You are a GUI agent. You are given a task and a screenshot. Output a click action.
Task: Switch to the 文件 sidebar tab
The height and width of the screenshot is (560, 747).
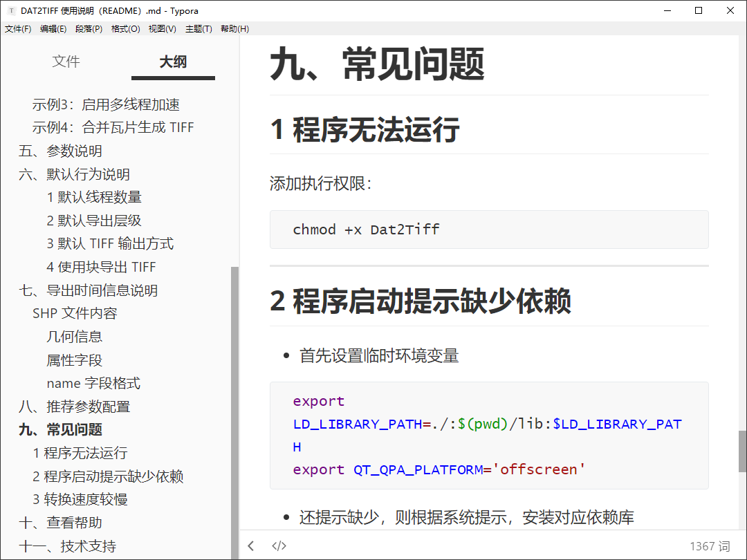coord(66,62)
